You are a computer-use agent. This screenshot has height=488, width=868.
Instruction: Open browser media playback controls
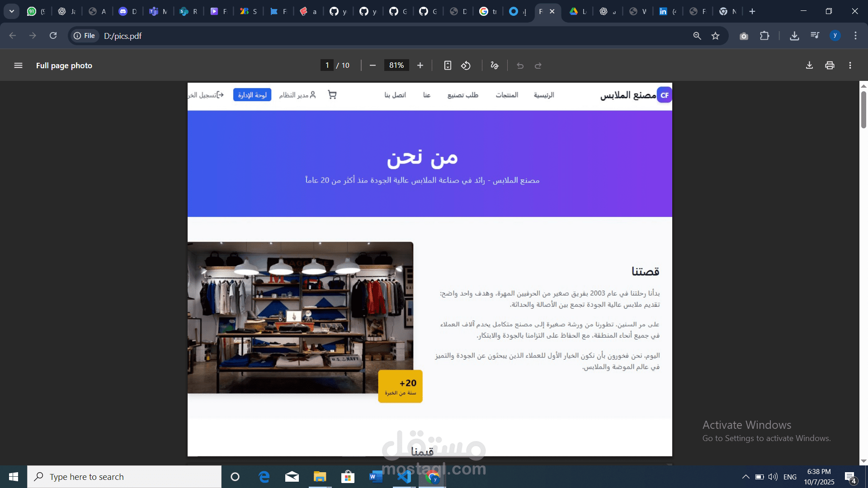point(815,36)
